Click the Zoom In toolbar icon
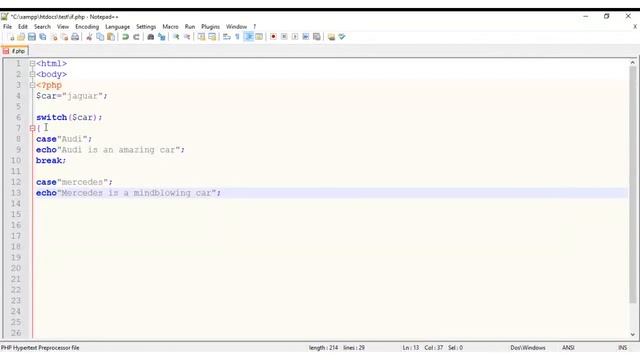640x360 pixels. coord(176,37)
